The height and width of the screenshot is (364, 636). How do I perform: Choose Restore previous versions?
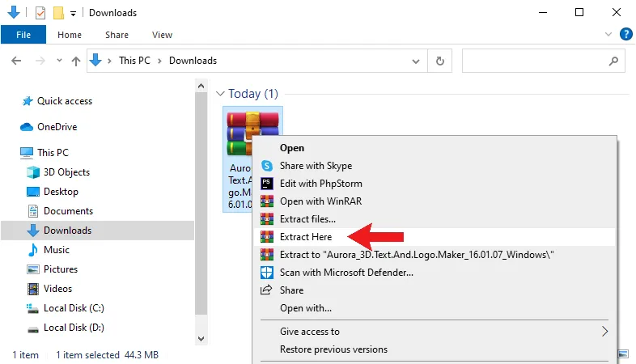pyautogui.click(x=435, y=349)
